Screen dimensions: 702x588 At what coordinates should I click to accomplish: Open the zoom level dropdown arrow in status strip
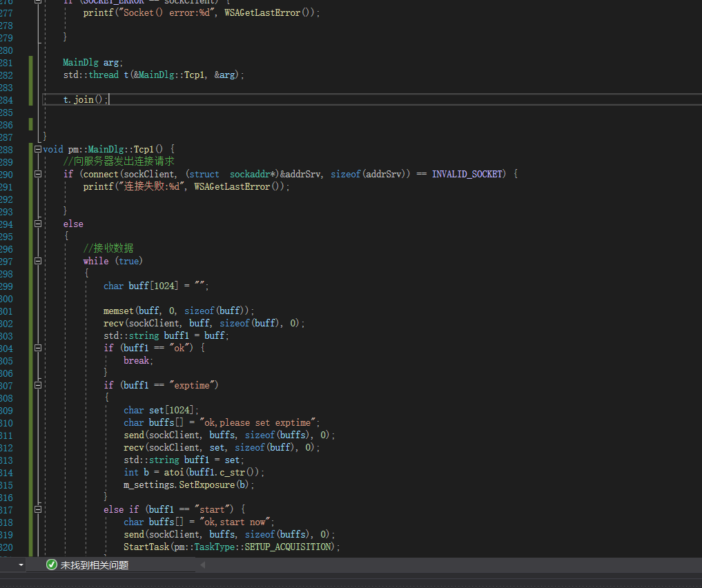pyautogui.click(x=21, y=565)
